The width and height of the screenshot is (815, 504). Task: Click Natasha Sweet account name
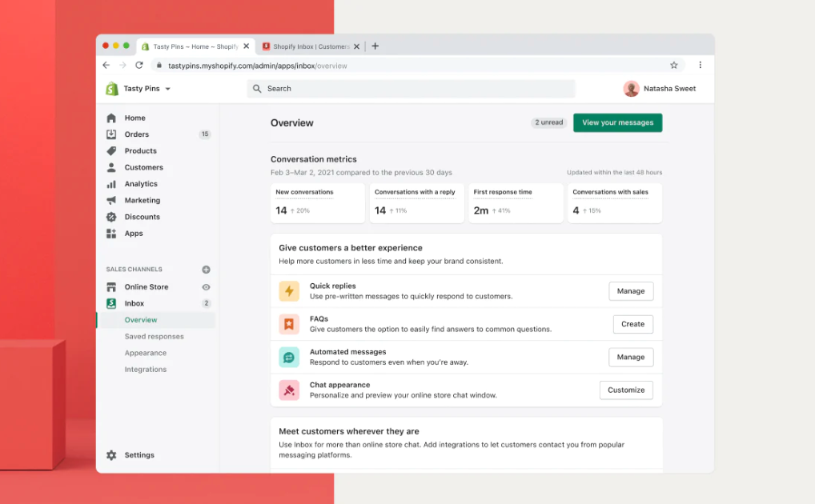pos(669,89)
